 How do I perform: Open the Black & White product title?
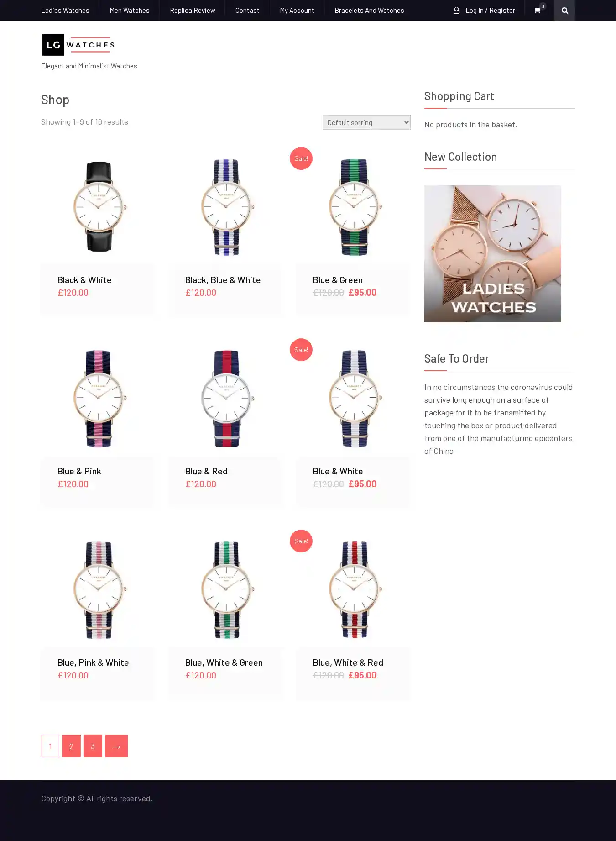pyautogui.click(x=84, y=280)
